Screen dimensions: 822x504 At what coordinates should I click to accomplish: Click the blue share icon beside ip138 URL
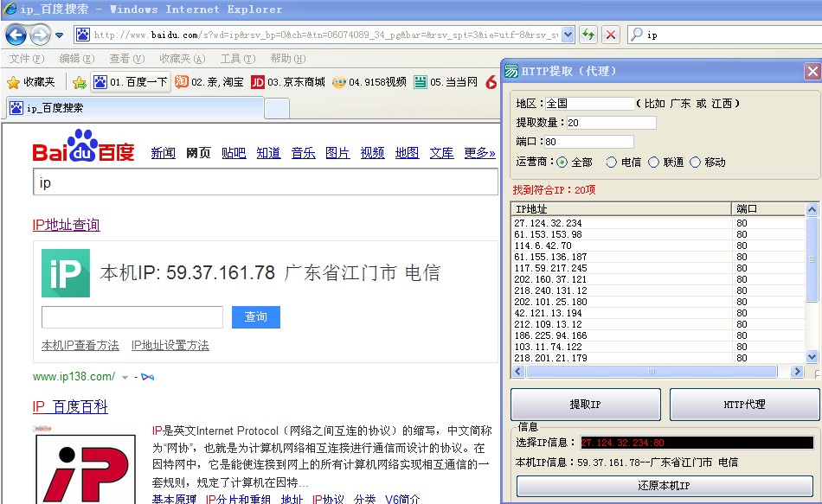(x=148, y=377)
